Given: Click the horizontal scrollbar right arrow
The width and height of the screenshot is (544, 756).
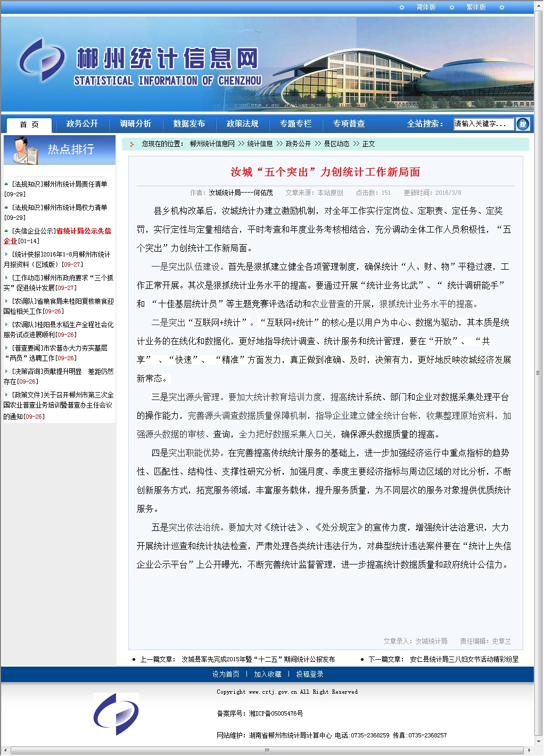Looking at the screenshot, I should tap(530, 750).
